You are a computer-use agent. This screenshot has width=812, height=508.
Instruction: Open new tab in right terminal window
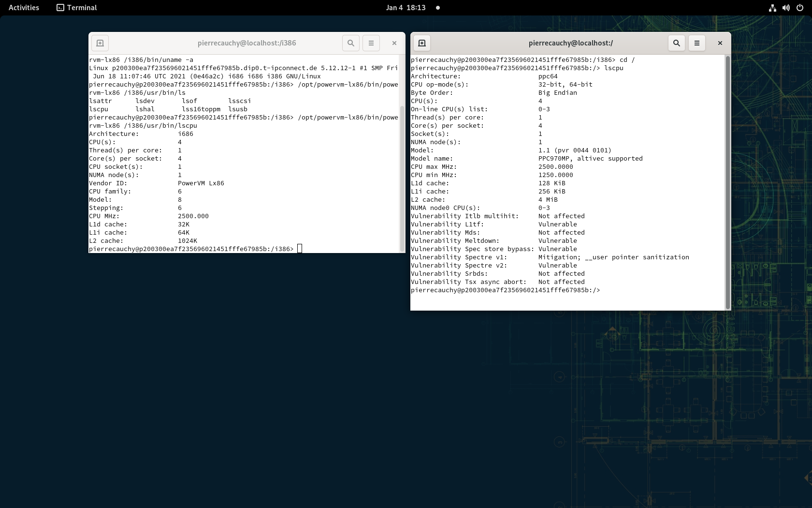422,43
